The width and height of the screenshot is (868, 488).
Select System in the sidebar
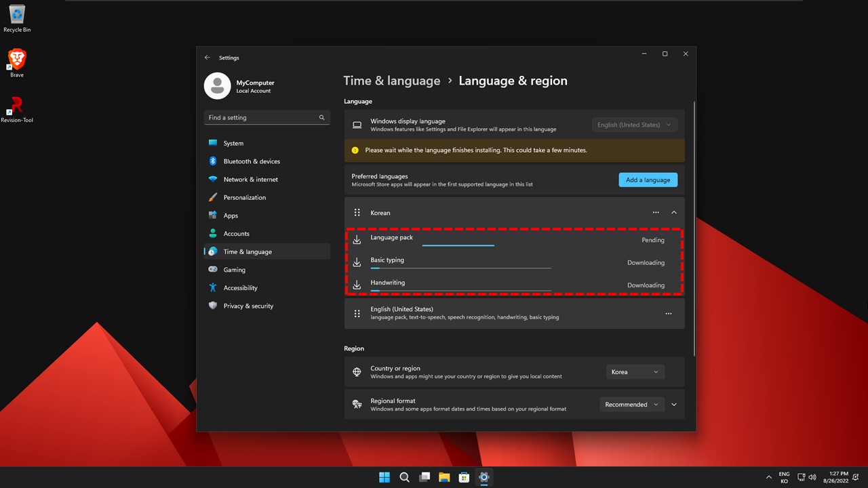[267, 143]
